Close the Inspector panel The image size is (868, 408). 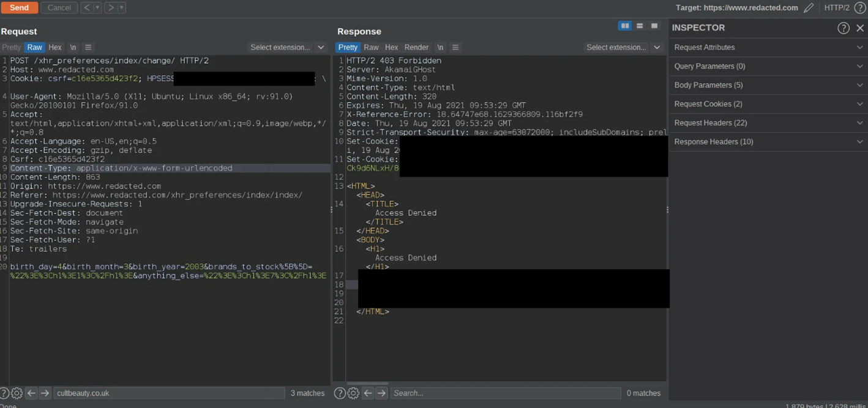[860, 28]
